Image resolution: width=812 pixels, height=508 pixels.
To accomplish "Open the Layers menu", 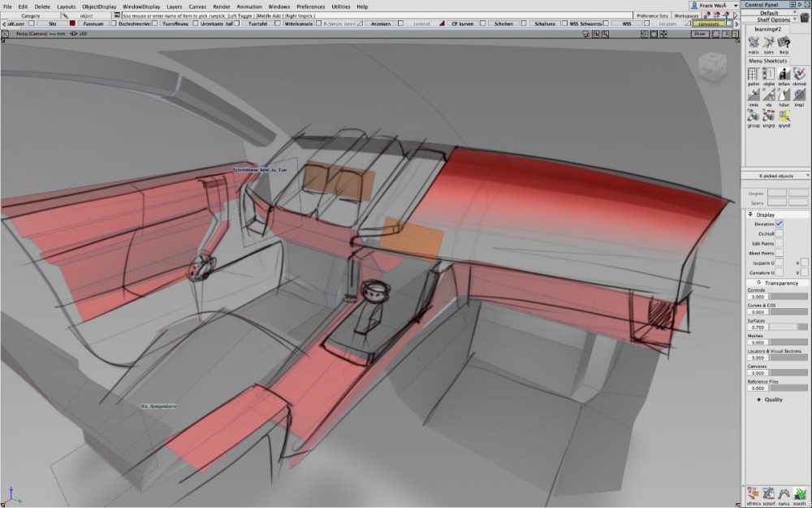I will (174, 6).
